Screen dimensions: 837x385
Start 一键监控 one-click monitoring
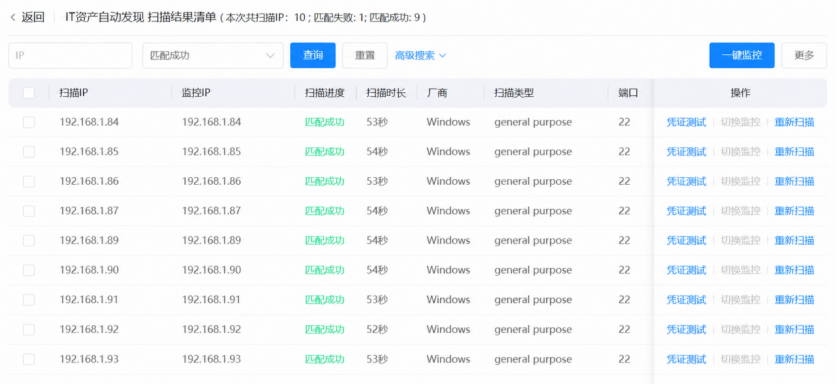[x=741, y=56]
